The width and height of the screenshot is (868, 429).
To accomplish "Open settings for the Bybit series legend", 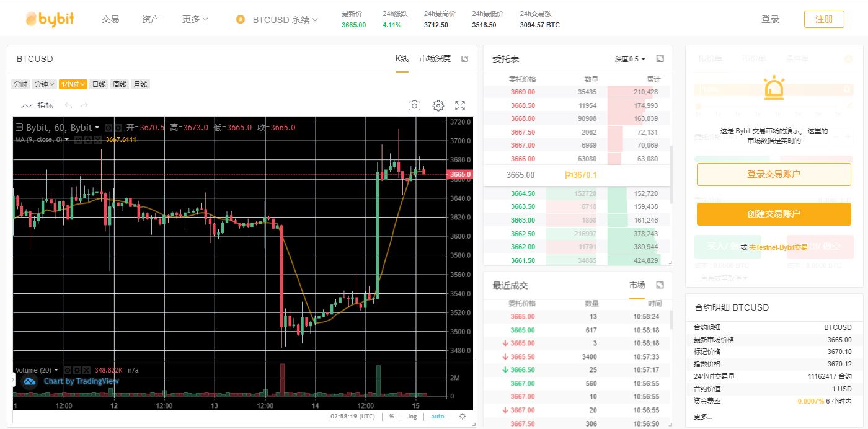I will [x=118, y=128].
